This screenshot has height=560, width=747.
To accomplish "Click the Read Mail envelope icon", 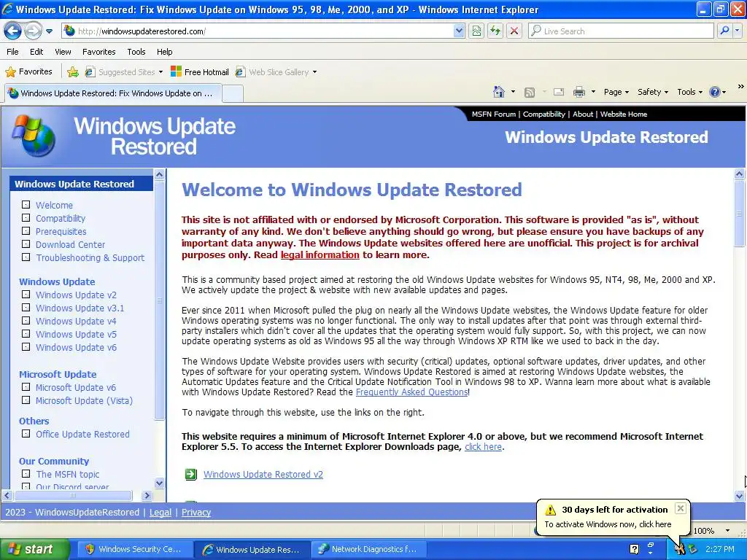I will tap(559, 93).
